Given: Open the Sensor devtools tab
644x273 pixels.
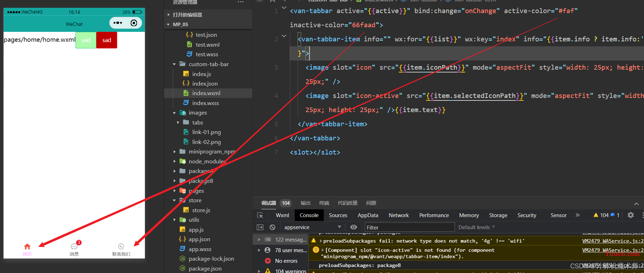Looking at the screenshot, I should click(x=559, y=215).
